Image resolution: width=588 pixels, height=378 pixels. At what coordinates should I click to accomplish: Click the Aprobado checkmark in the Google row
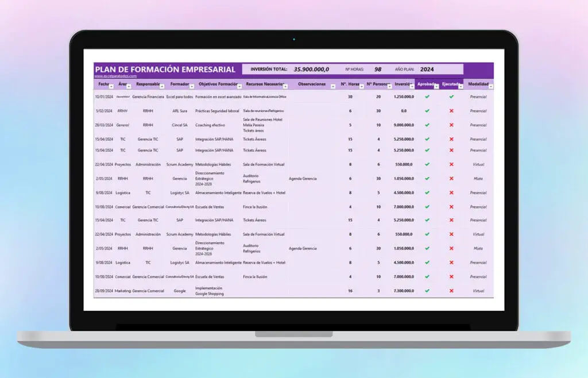tap(427, 291)
